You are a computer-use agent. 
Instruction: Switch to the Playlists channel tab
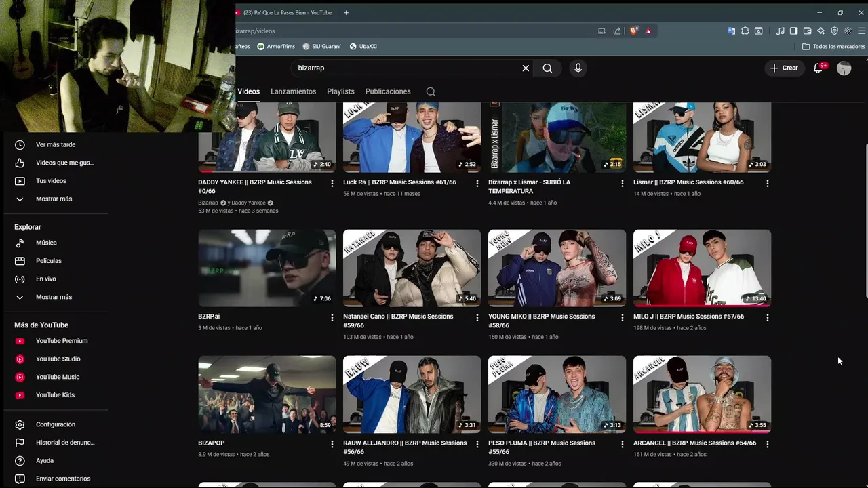(340, 91)
